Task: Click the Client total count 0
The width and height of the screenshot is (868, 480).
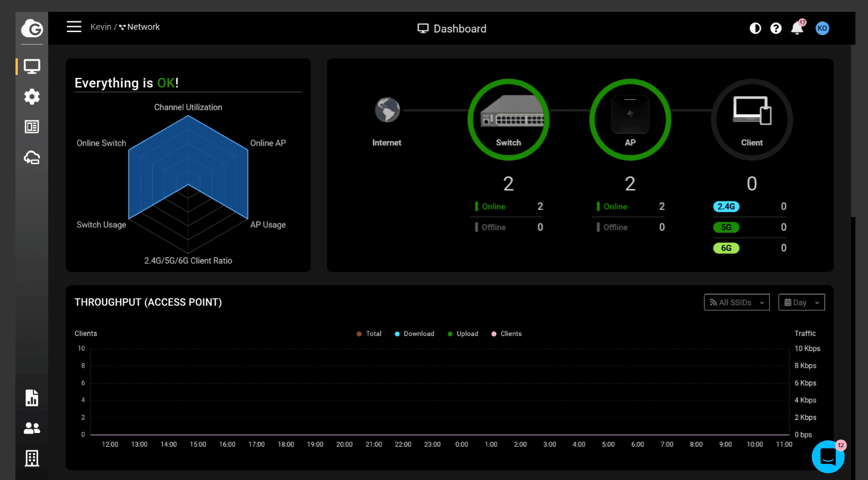Action: pyautogui.click(x=752, y=184)
